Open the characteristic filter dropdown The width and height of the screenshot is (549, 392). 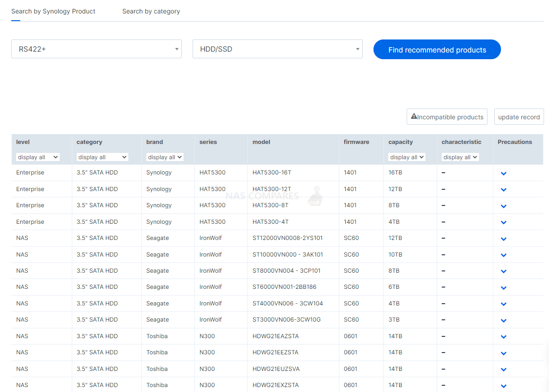[460, 157]
